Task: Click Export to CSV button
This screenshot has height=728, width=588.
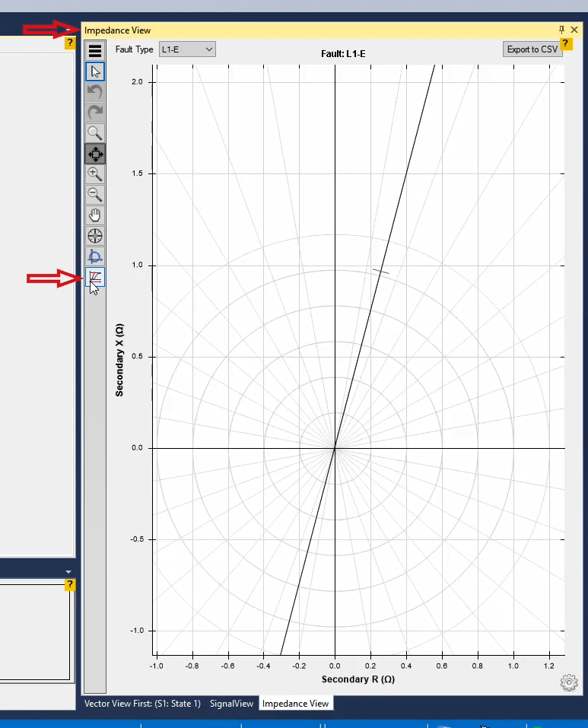Action: 532,49
